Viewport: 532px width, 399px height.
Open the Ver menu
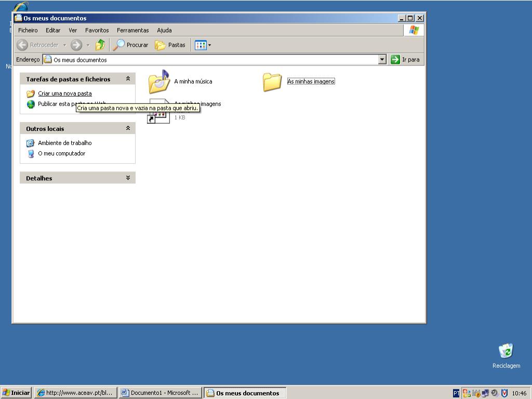73,30
